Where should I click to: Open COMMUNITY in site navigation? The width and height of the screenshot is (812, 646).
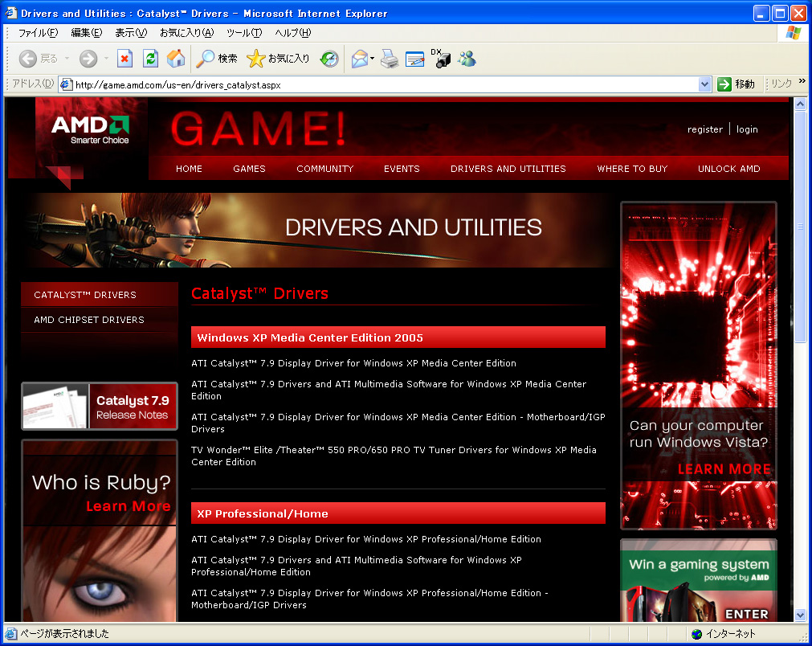pos(324,169)
